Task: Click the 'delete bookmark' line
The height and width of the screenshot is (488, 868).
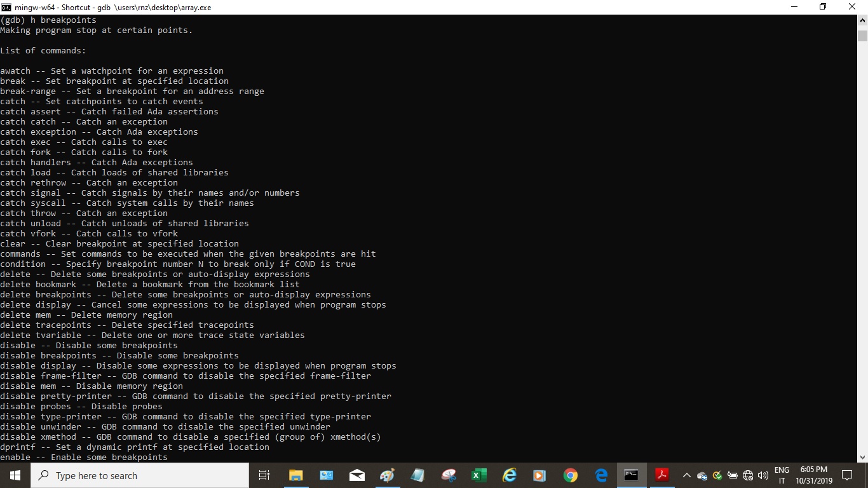Action: coord(150,285)
